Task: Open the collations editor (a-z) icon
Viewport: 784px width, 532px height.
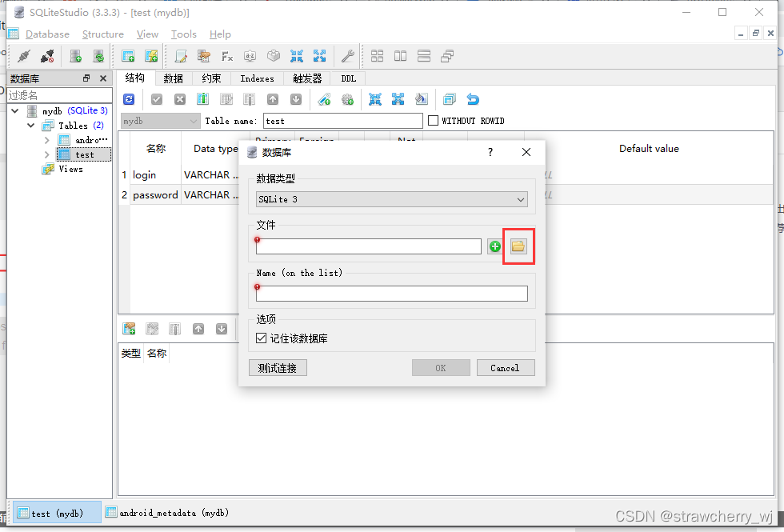Action: pyautogui.click(x=250, y=56)
